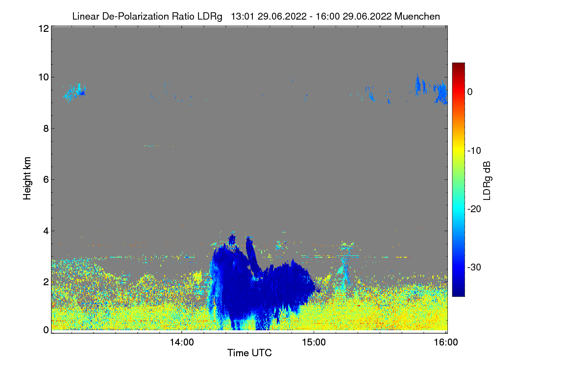Click the plot title 'Linear De-Polarization Ratio LDRg'

point(147,17)
